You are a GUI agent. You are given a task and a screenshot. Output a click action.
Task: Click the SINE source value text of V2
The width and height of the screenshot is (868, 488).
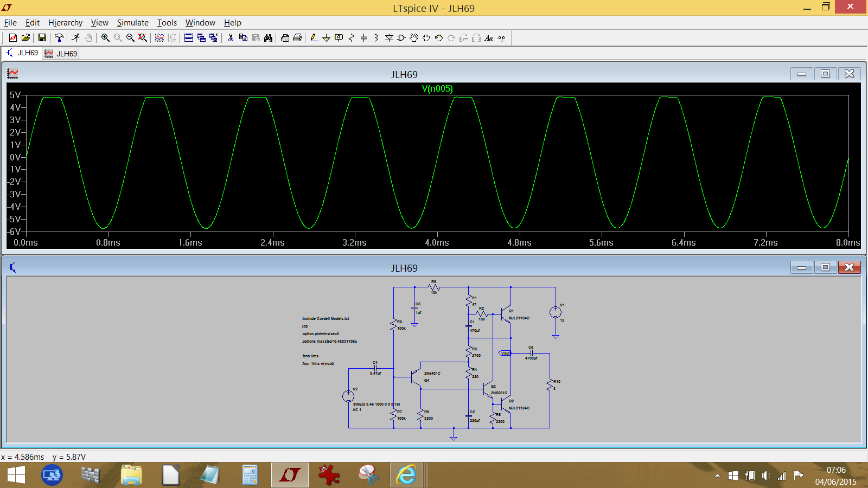tap(376, 404)
